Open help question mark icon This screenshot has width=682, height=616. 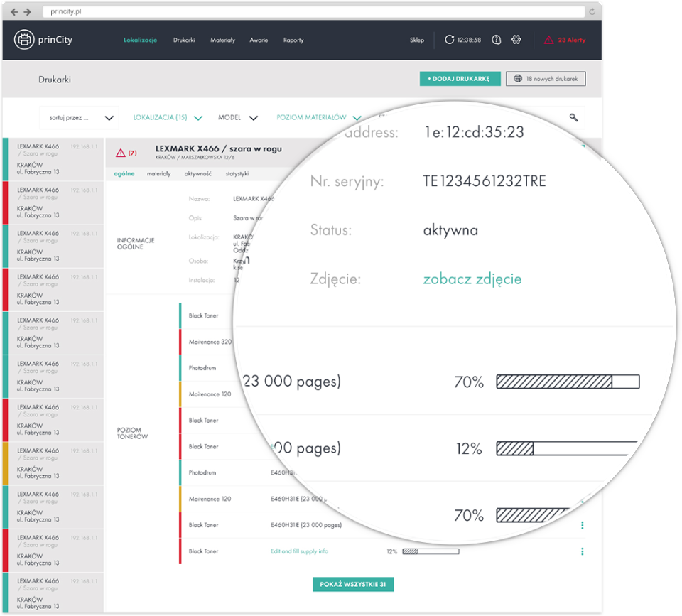click(497, 40)
